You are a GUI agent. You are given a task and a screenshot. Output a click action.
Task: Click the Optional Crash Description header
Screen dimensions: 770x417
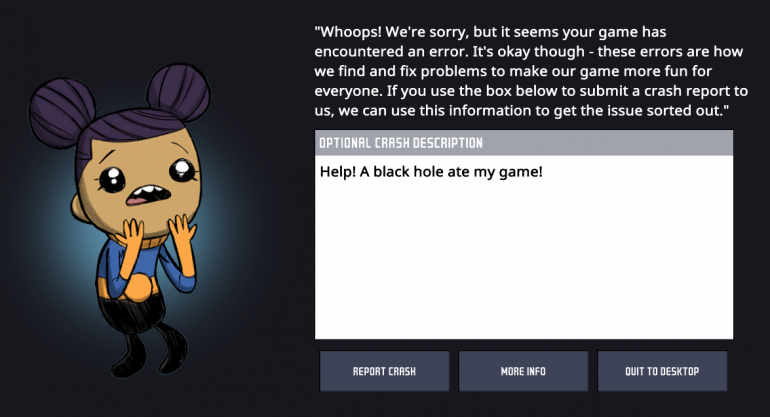point(523,143)
